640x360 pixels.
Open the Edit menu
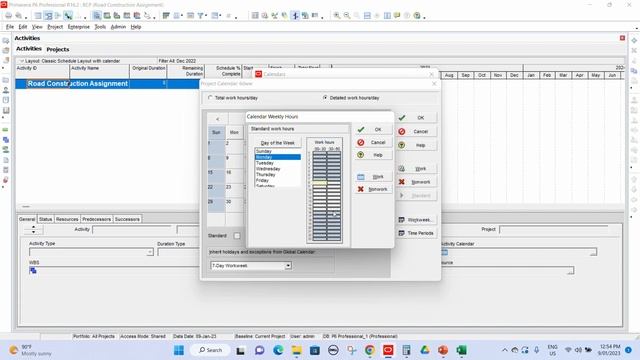click(23, 27)
